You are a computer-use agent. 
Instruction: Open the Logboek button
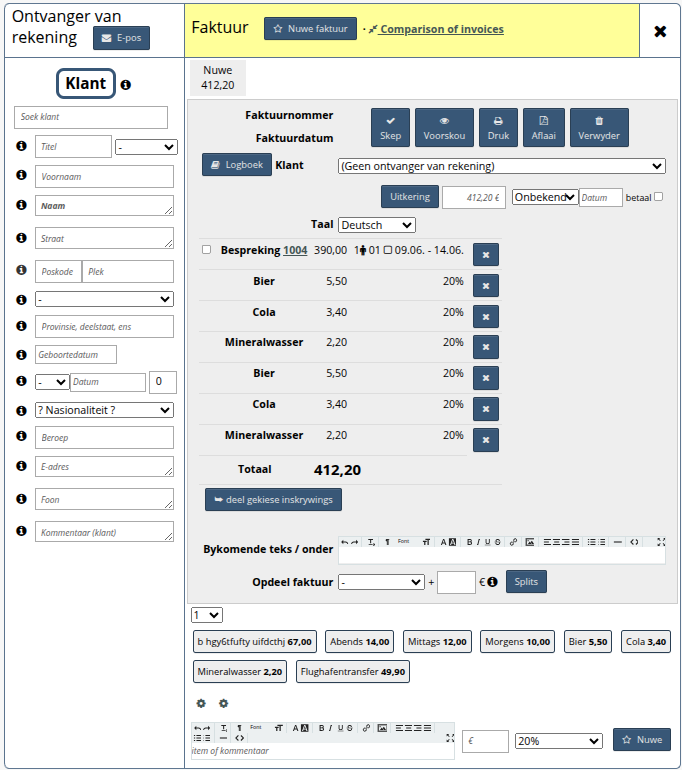point(237,165)
